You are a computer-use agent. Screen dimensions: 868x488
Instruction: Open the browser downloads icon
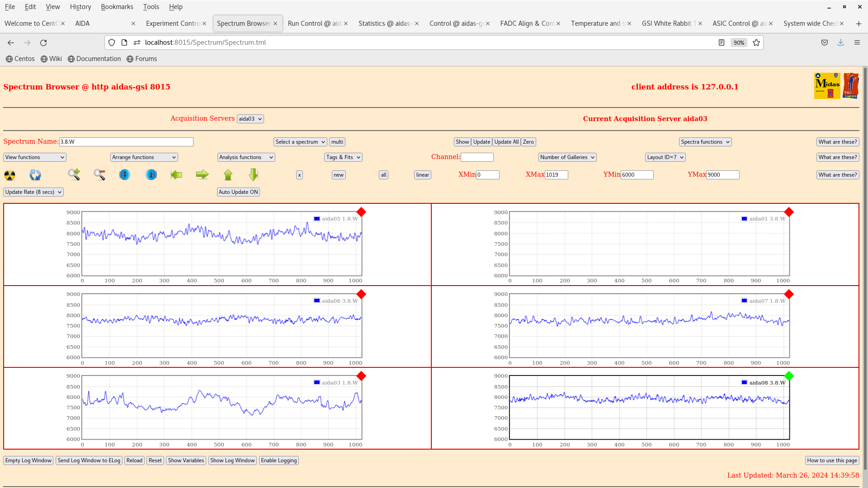[x=840, y=42]
